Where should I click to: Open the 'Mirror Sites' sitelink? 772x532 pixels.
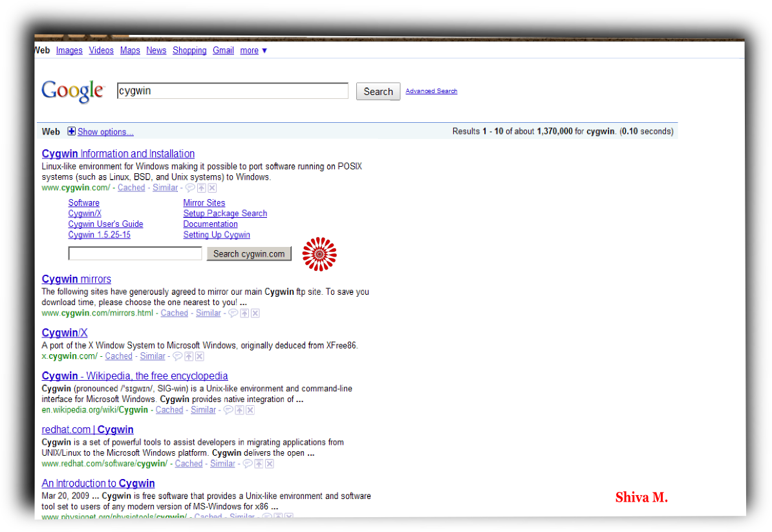pyautogui.click(x=204, y=203)
